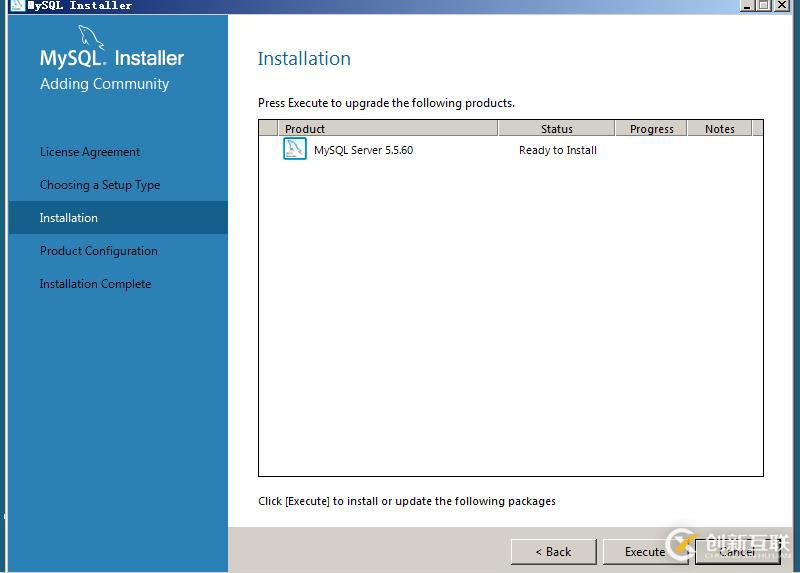
Task: Click the Progress column header
Action: (x=651, y=129)
